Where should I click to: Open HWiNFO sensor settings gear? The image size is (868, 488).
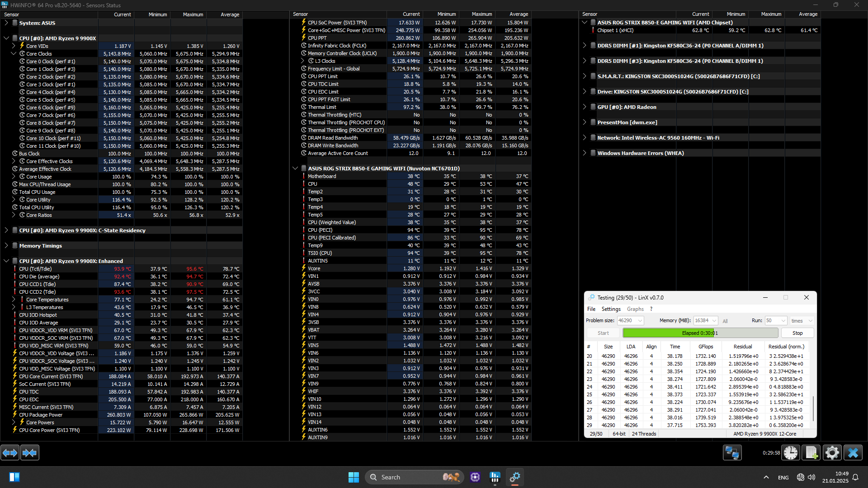click(x=832, y=453)
